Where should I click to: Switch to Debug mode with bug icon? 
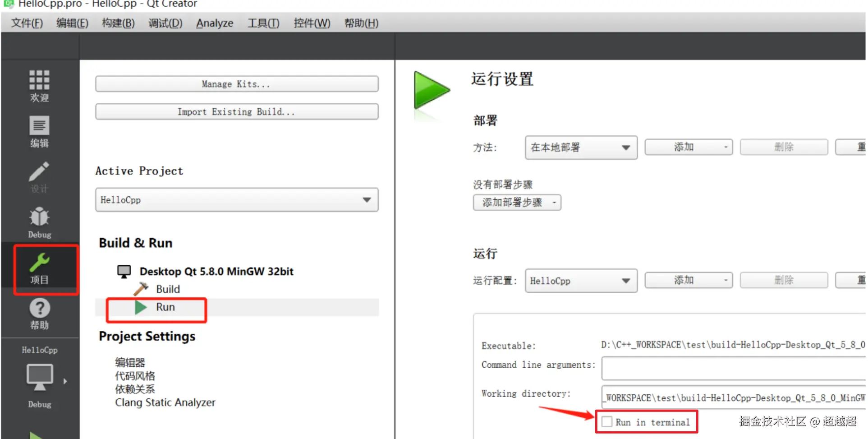[x=40, y=222]
